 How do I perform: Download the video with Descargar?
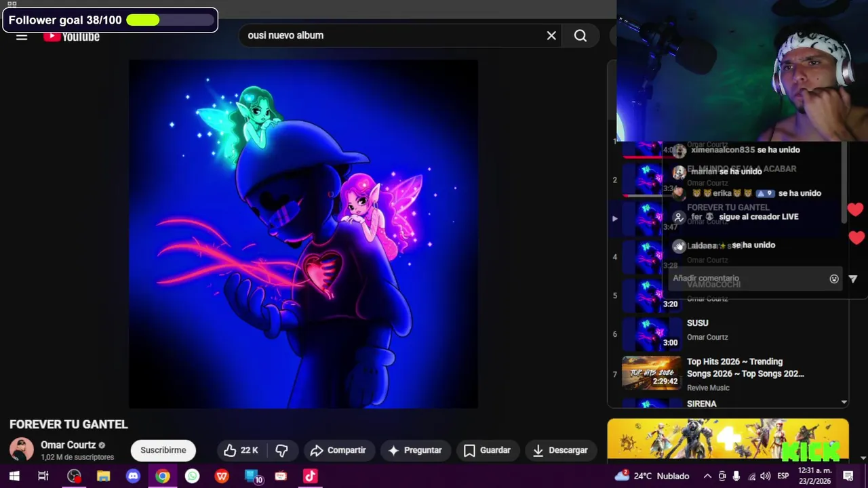(560, 450)
